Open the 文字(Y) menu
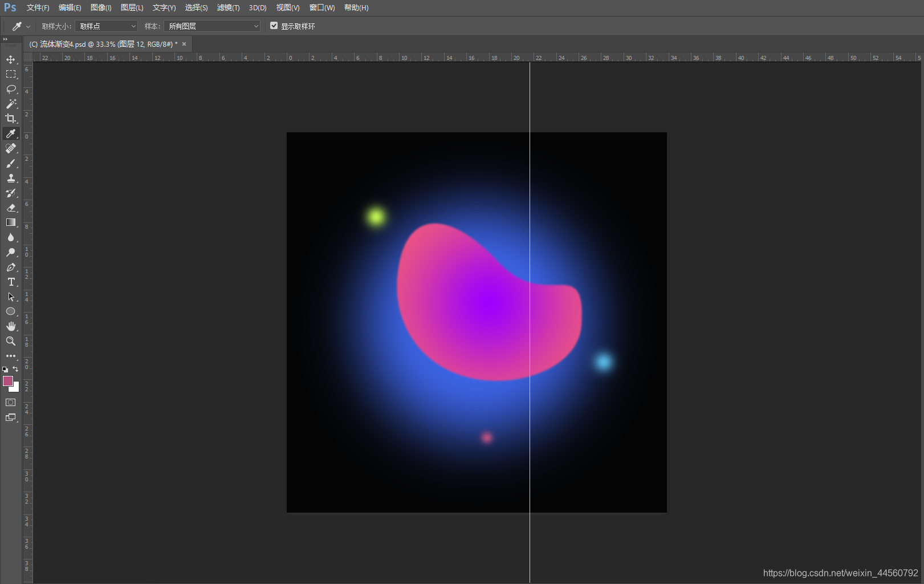924x584 pixels. (x=164, y=8)
